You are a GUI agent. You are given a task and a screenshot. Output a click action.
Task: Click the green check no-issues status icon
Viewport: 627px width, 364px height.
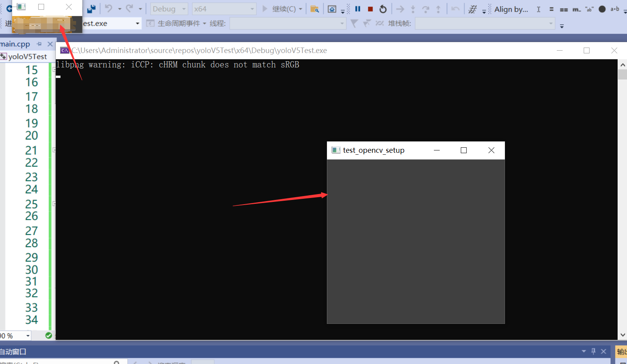point(48,336)
